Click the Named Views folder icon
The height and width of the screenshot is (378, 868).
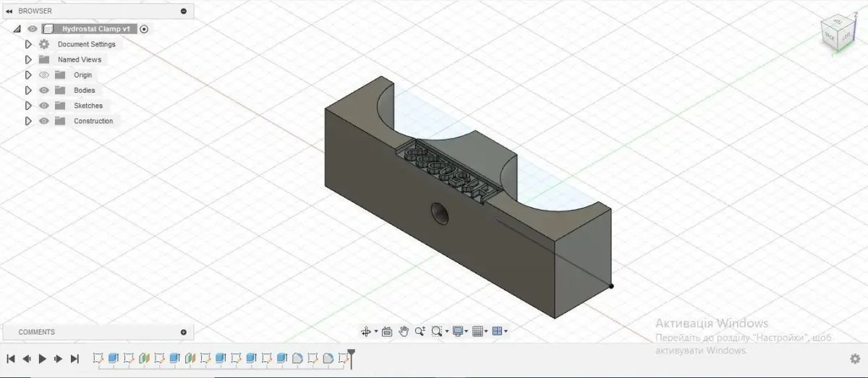44,59
